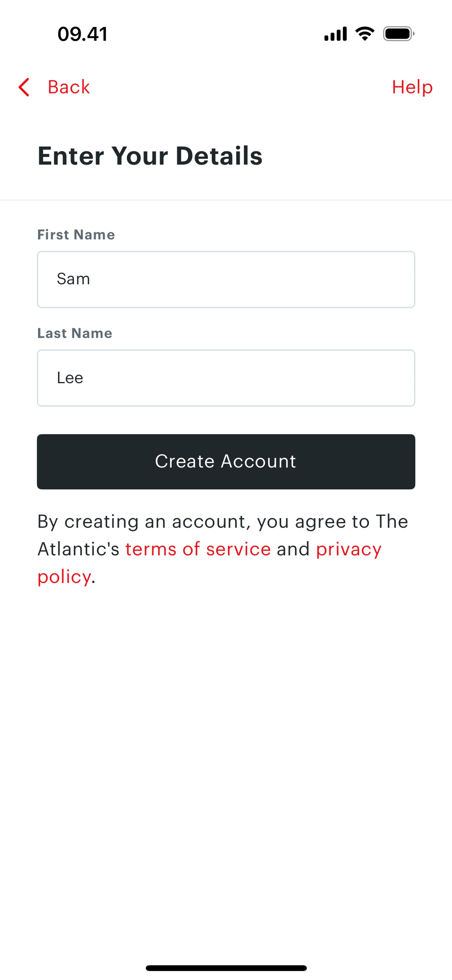Tap the Wi-Fi status icon
The width and height of the screenshot is (452, 980).
click(364, 34)
